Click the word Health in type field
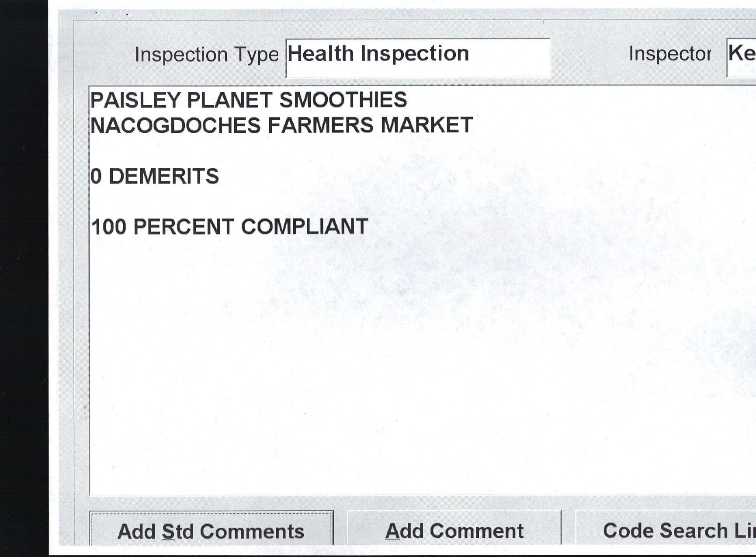Image resolution: width=756 pixels, height=557 pixels. [320, 54]
